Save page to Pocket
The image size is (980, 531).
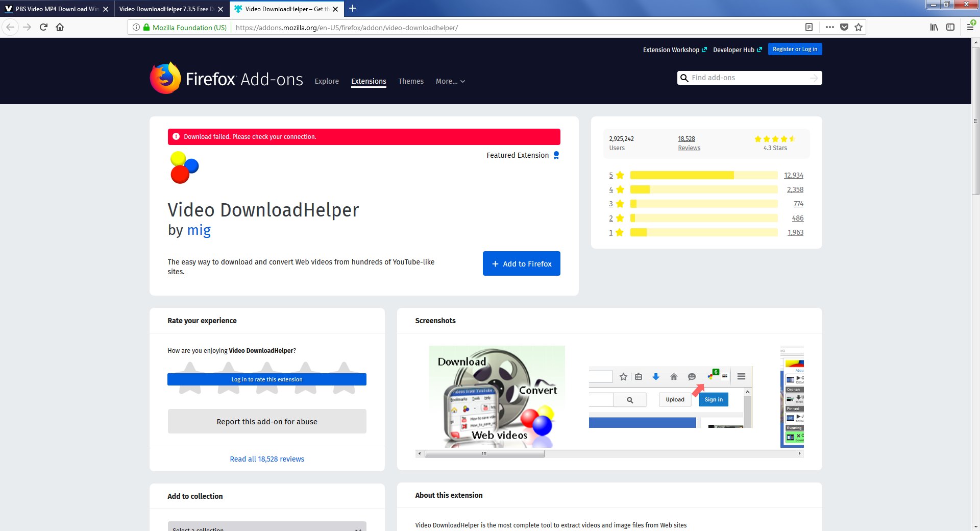[x=844, y=27]
